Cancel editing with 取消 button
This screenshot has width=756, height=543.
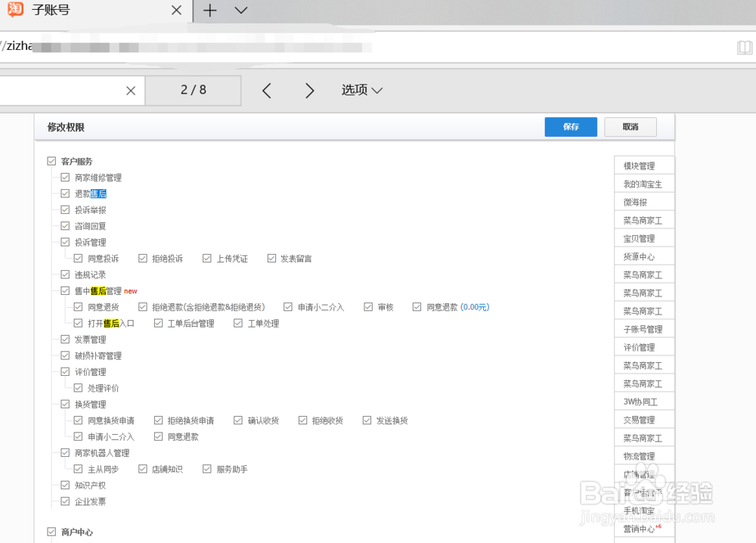(631, 127)
